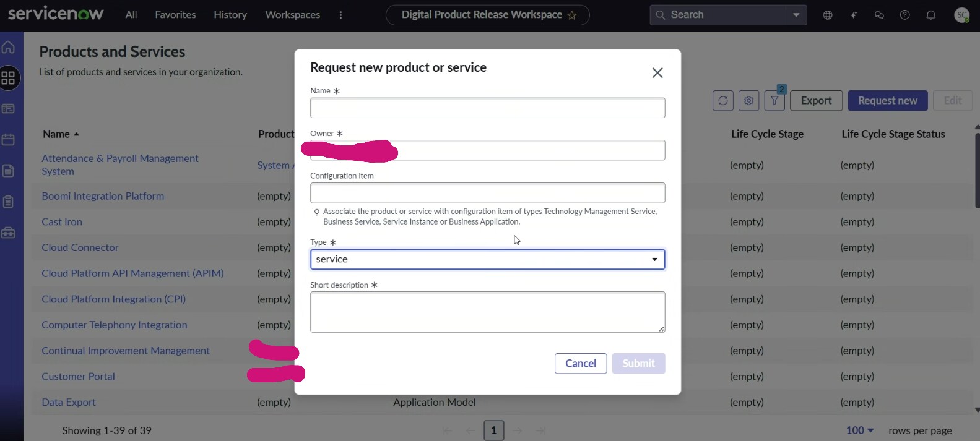Screen dimensions: 980x441
Task: Click the Digital Product Release Workspace pill
Action: click(x=488, y=15)
